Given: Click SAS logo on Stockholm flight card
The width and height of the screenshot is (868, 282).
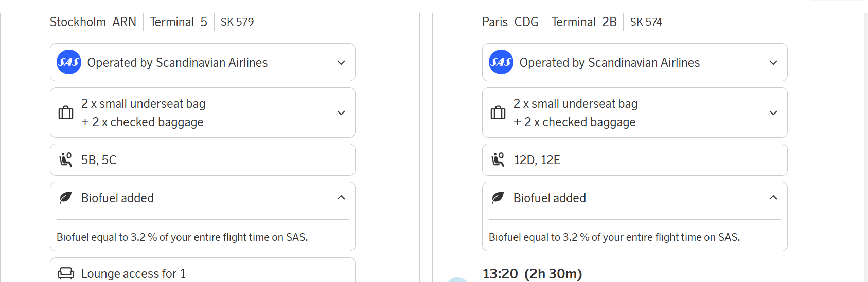Looking at the screenshot, I should 69,62.
